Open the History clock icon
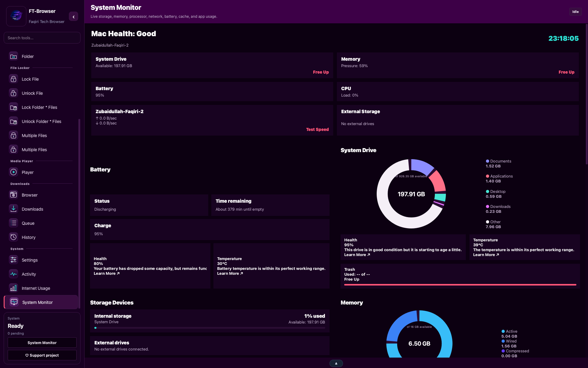Screen dimensions: 588x368 click(13, 237)
